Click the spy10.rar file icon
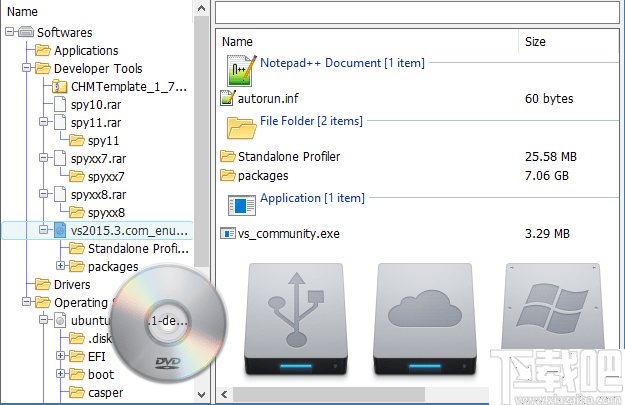This screenshot has width=625, height=405. click(60, 104)
